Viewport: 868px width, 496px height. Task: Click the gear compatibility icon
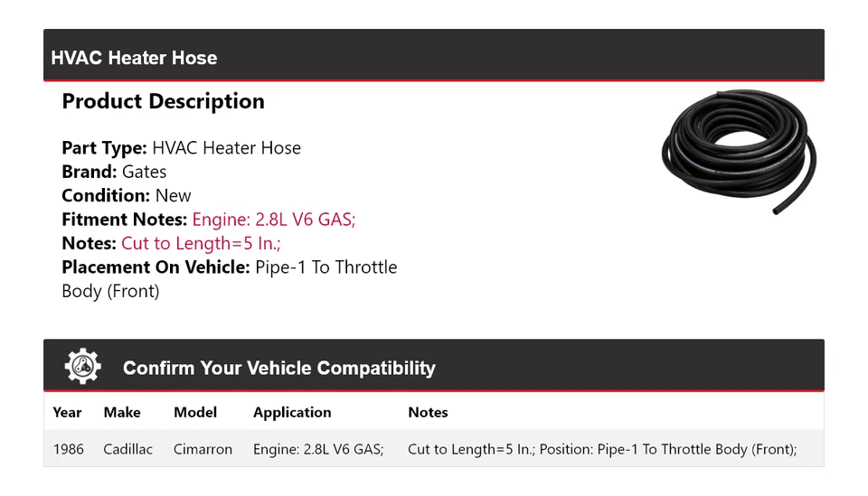[82, 367]
